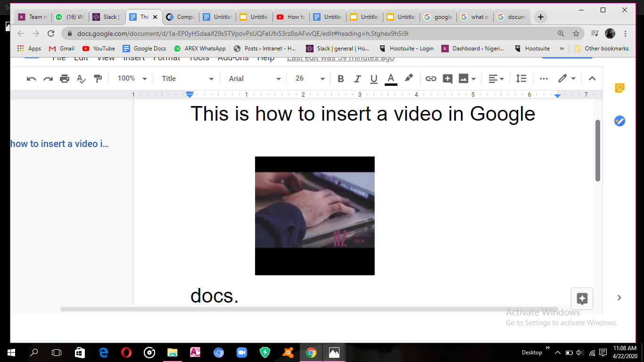Click the Add comment icon

pos(447,79)
